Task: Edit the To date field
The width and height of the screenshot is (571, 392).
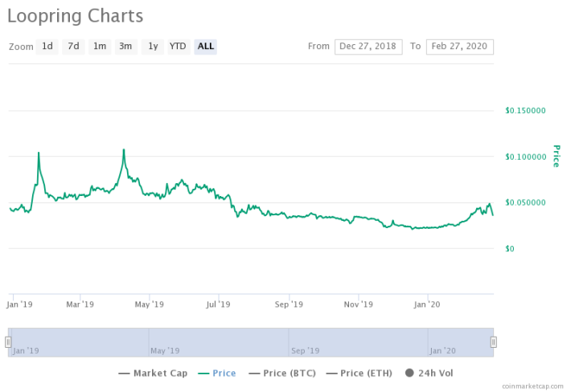Action: click(460, 47)
